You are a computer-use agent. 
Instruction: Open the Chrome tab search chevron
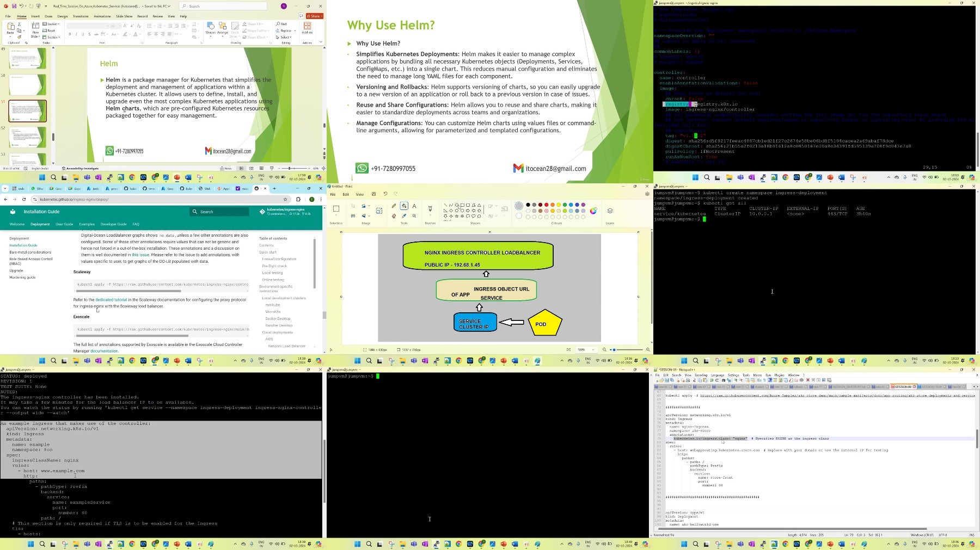click(5, 189)
